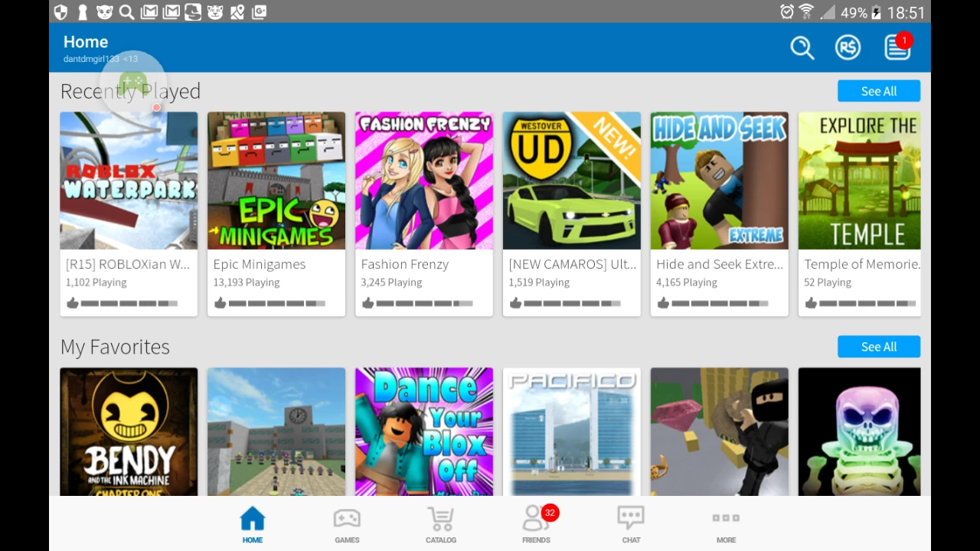Tap magnifier notification icon in status bar

(x=127, y=11)
